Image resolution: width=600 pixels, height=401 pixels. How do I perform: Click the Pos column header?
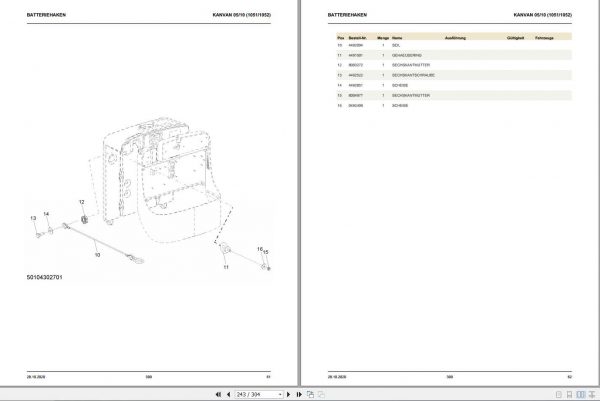coord(341,38)
